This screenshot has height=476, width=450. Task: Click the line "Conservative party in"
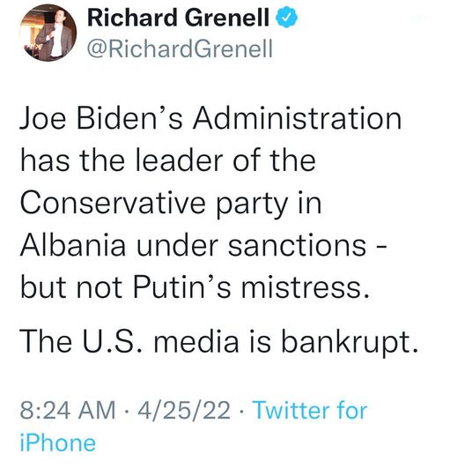click(171, 203)
